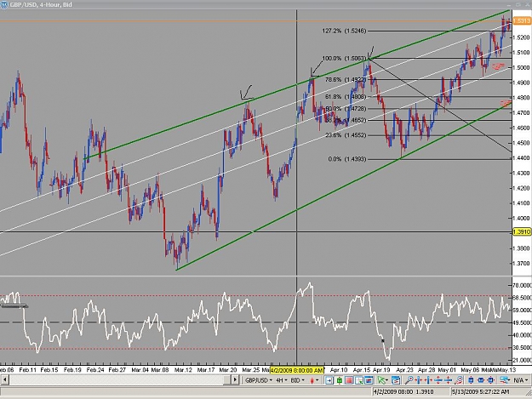
Task: Click the first horizontal expand bars icon
Action: [x=419, y=380]
